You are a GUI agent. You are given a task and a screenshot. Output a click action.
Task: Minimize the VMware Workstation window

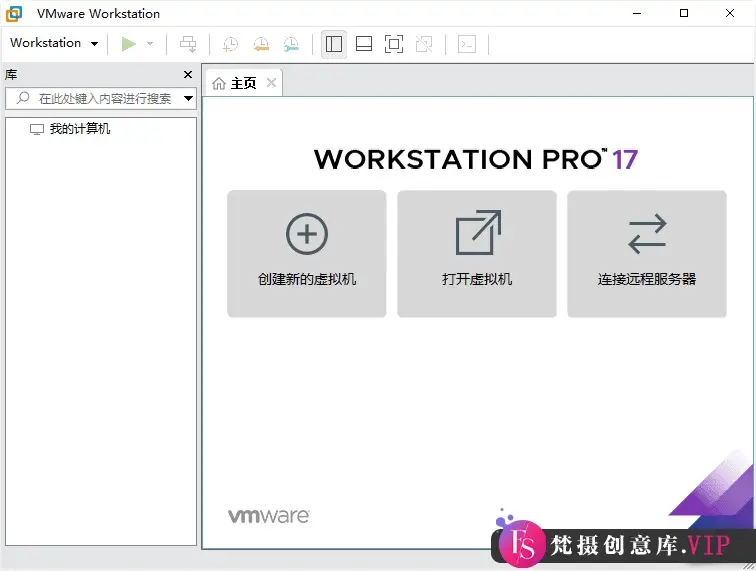[637, 14]
